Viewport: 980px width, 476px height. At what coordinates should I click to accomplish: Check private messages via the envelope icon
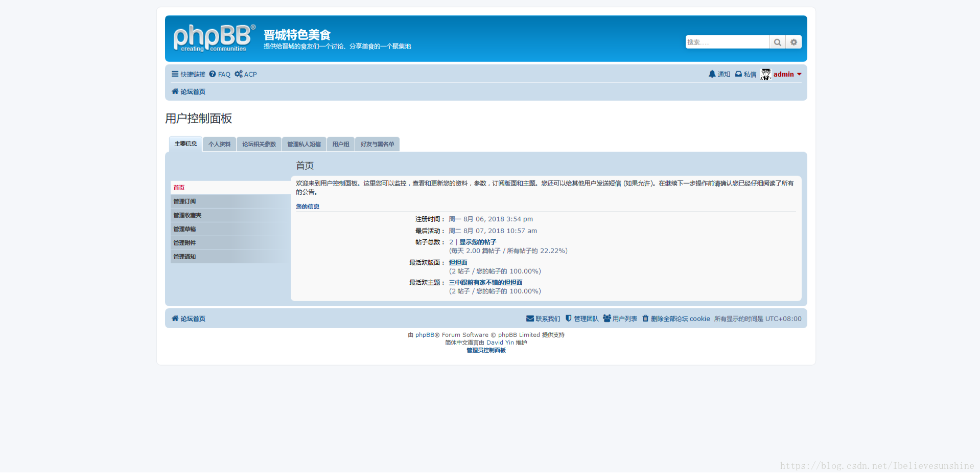pyautogui.click(x=738, y=74)
